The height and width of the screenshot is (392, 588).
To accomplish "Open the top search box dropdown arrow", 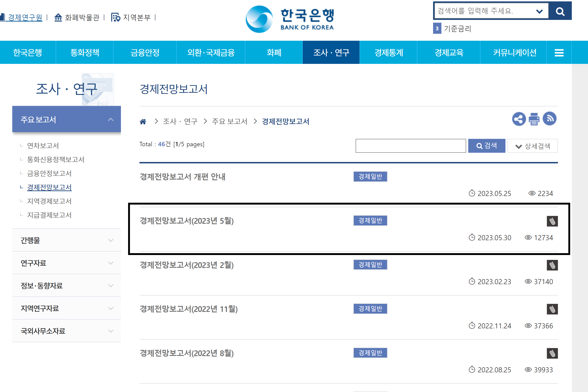I will (x=539, y=11).
